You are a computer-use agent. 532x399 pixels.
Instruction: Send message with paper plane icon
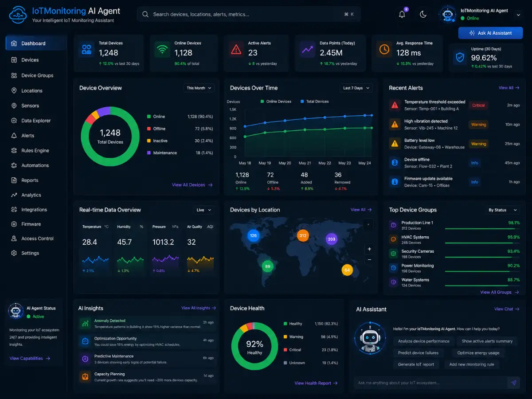tap(514, 383)
